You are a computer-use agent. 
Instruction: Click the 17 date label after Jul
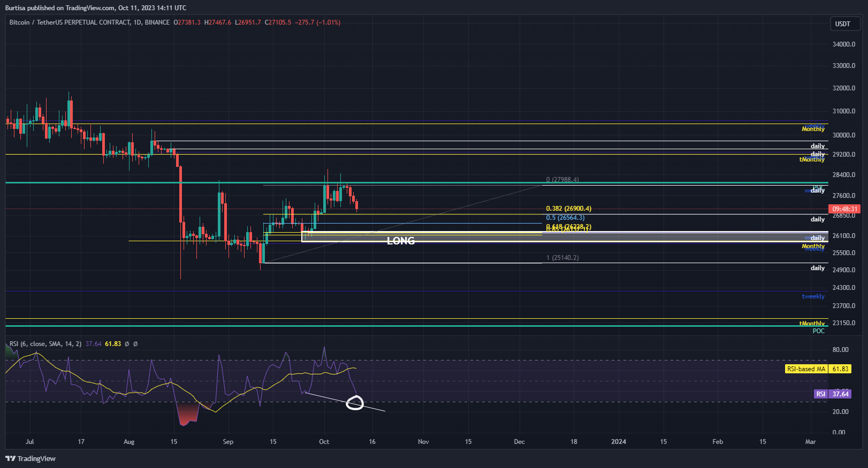81,442
